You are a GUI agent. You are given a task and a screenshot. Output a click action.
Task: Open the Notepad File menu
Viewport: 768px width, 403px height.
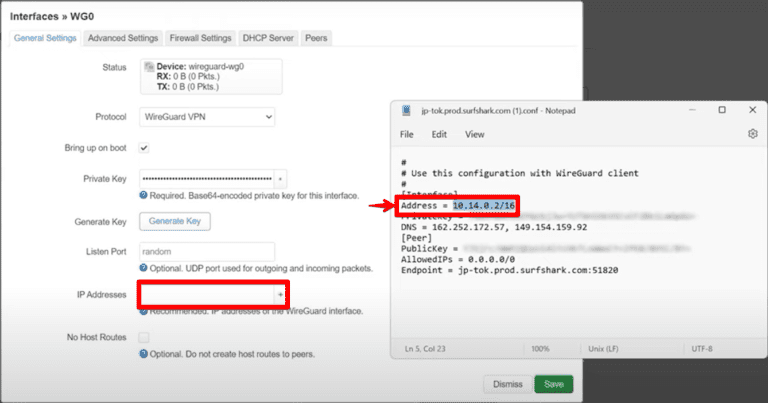tap(407, 133)
